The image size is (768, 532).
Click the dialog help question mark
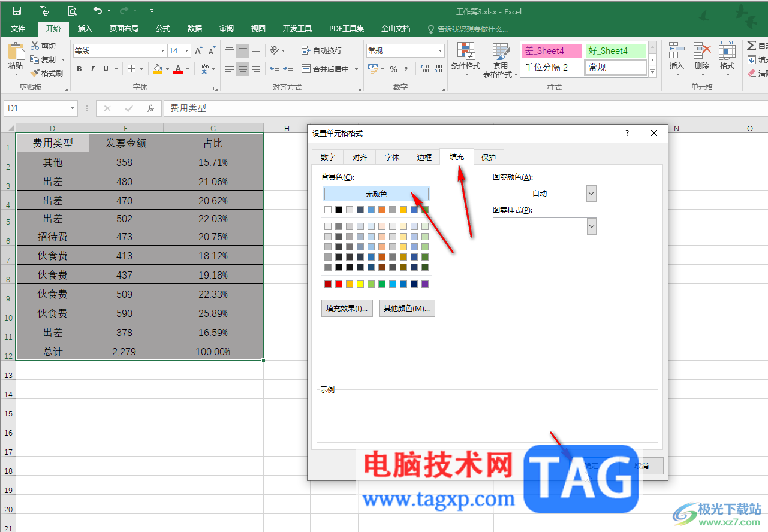[627, 133]
